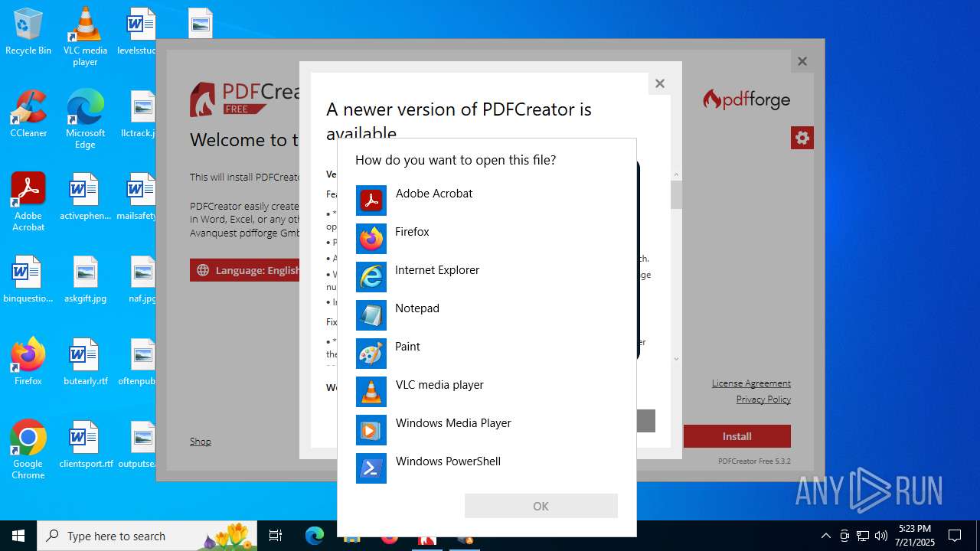The width and height of the screenshot is (980, 551).
Task: Click the OK button in the dialog
Action: [541, 506]
